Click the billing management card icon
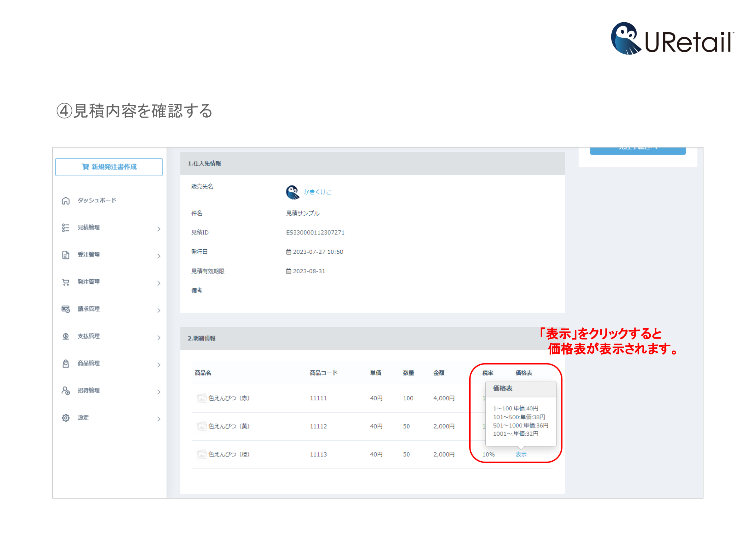756x535 pixels. pyautogui.click(x=66, y=309)
